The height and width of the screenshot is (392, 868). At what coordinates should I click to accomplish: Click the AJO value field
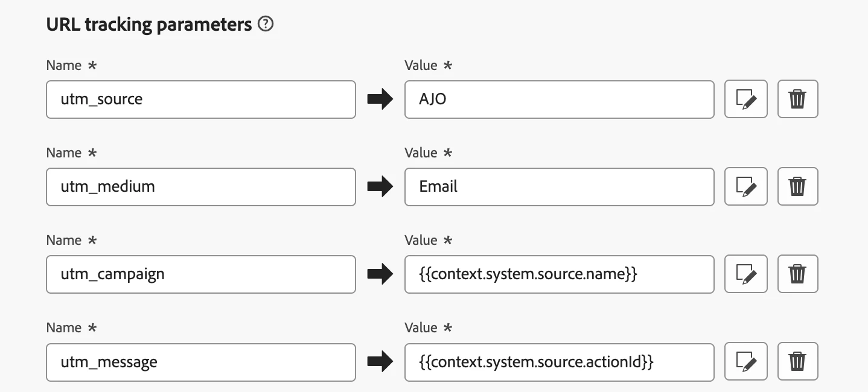559,99
